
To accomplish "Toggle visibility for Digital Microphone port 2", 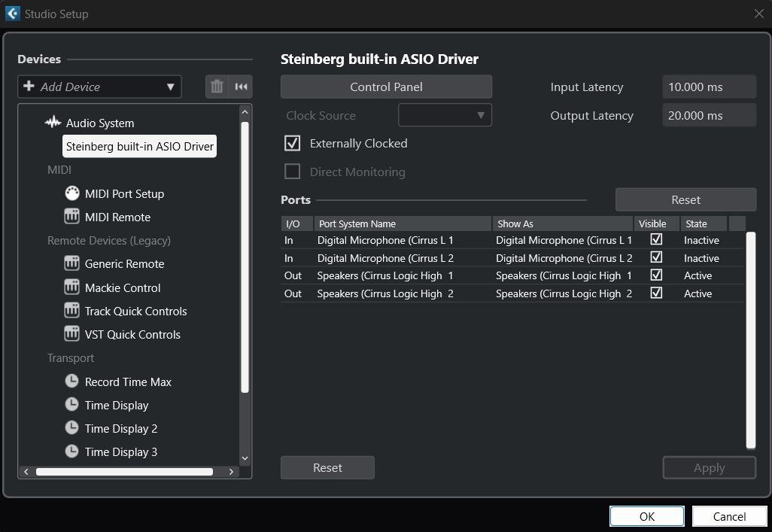I will (656, 257).
